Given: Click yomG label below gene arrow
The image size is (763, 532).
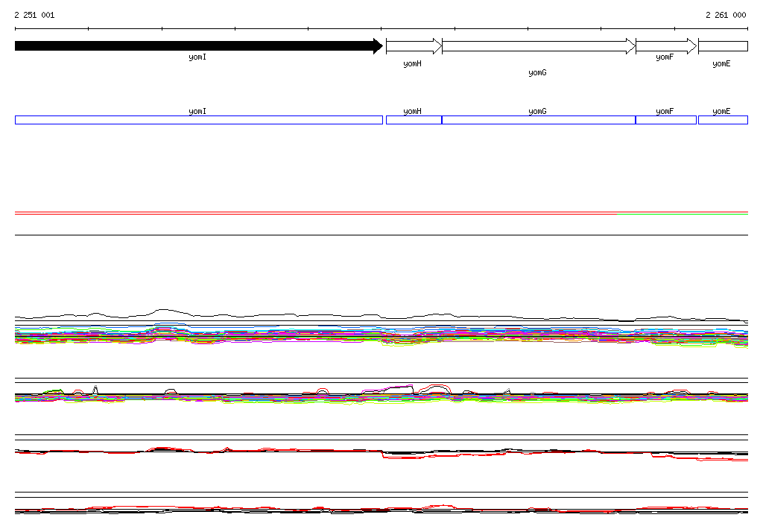Looking at the screenshot, I should click(538, 72).
